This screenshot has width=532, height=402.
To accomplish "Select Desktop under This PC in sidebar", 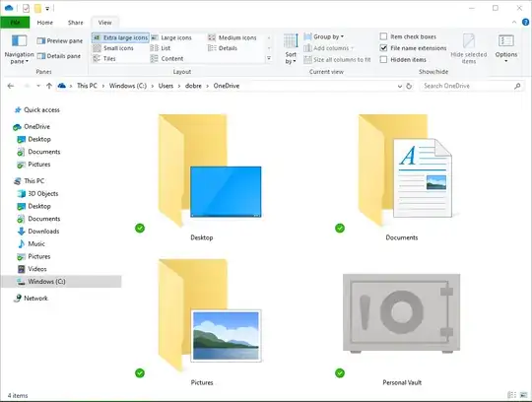I will pyautogui.click(x=34, y=206).
